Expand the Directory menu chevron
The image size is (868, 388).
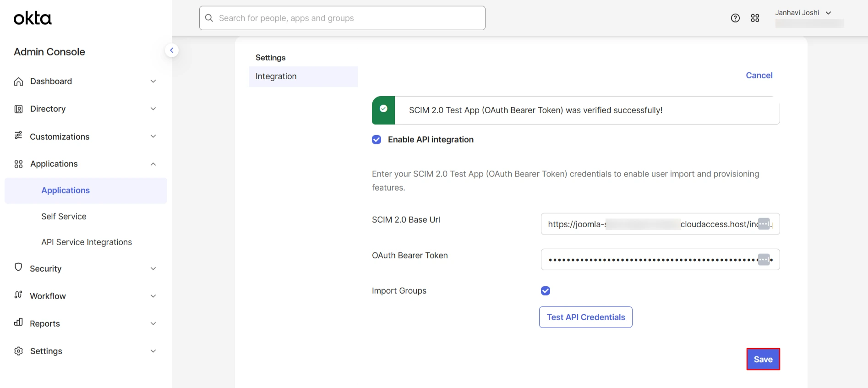(153, 109)
